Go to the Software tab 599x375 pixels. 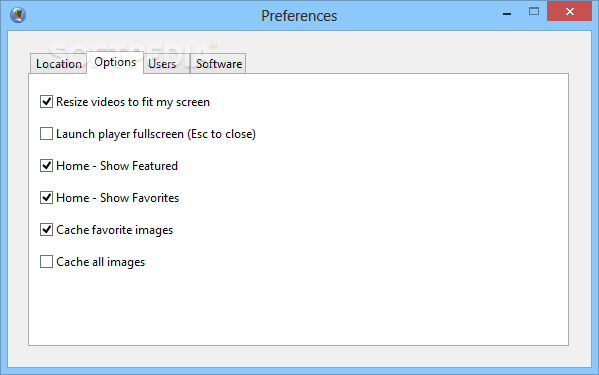pyautogui.click(x=218, y=63)
